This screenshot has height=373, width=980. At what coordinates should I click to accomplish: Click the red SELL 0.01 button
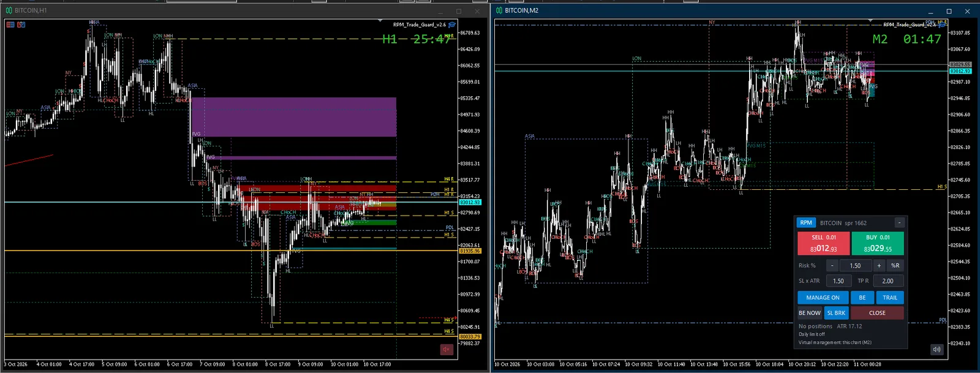823,243
